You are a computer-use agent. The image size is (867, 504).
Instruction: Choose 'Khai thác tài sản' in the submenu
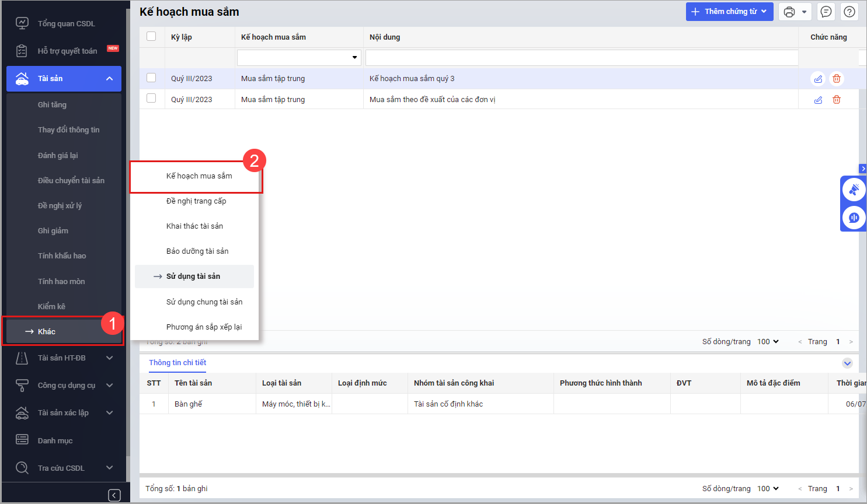click(194, 226)
